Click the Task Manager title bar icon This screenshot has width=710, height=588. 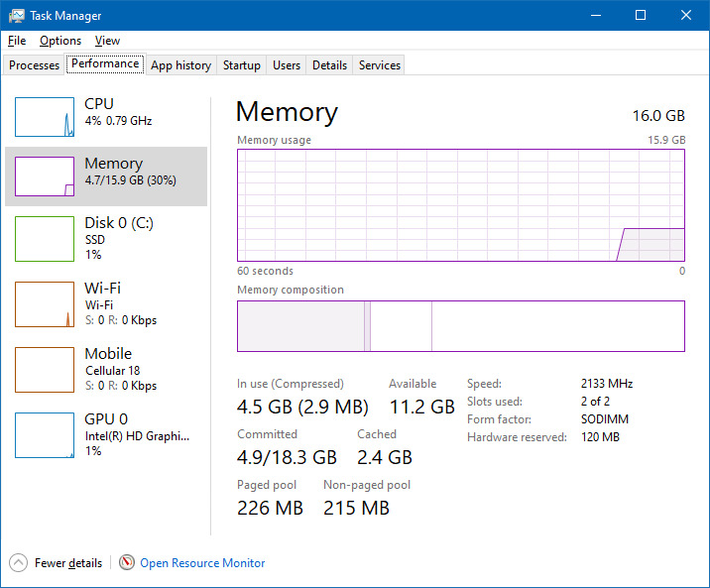17,16
